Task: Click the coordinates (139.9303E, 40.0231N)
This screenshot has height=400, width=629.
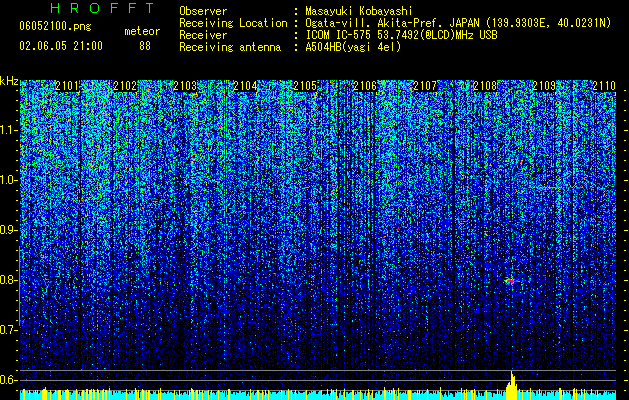Action: click(x=548, y=23)
